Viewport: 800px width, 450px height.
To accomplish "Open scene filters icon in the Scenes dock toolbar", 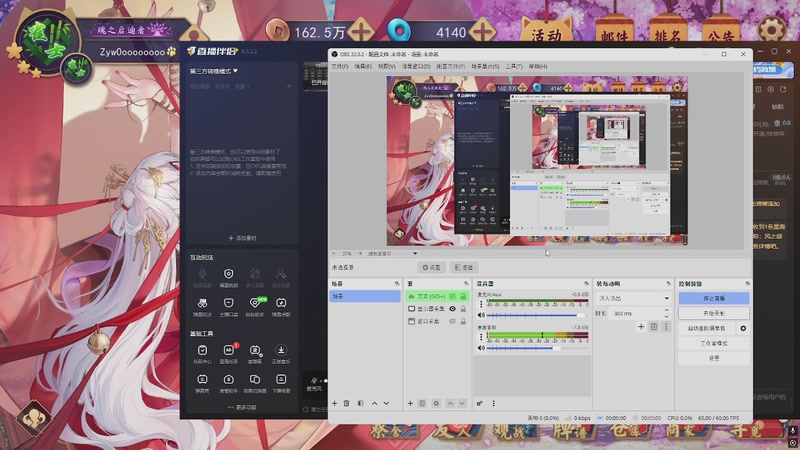I will point(360,403).
